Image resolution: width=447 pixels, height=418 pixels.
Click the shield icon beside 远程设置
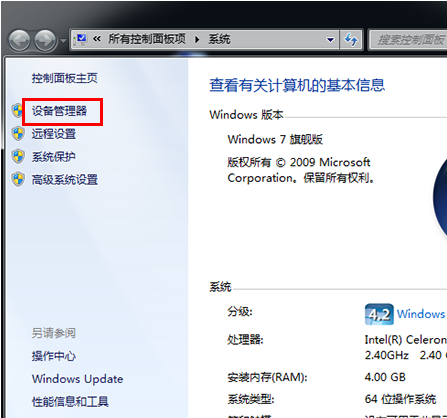point(18,134)
